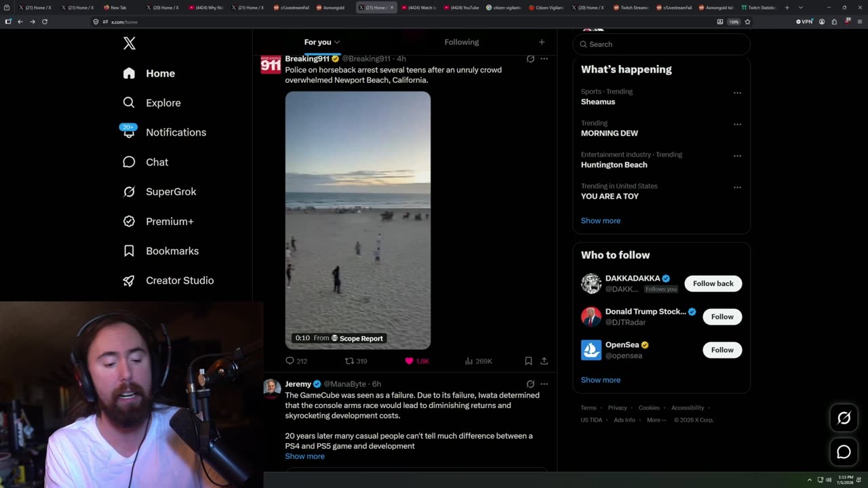
Task: Open the browser extensions icon
Action: [834, 22]
